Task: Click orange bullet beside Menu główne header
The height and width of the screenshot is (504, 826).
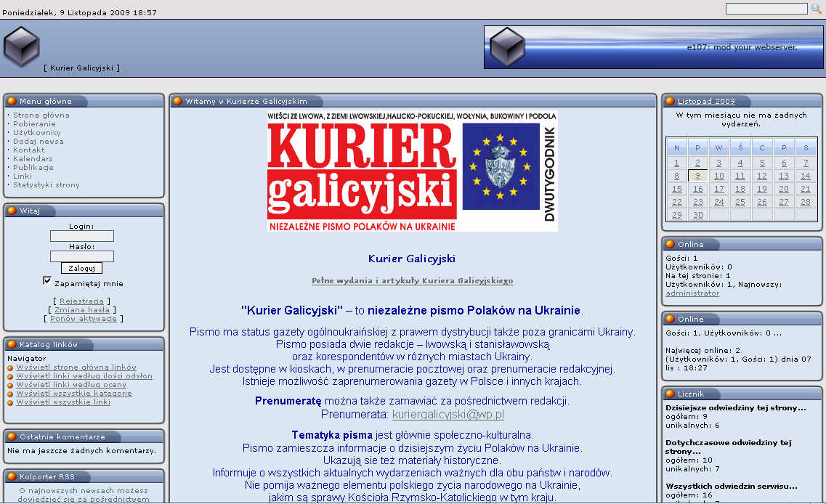Action: [12, 101]
